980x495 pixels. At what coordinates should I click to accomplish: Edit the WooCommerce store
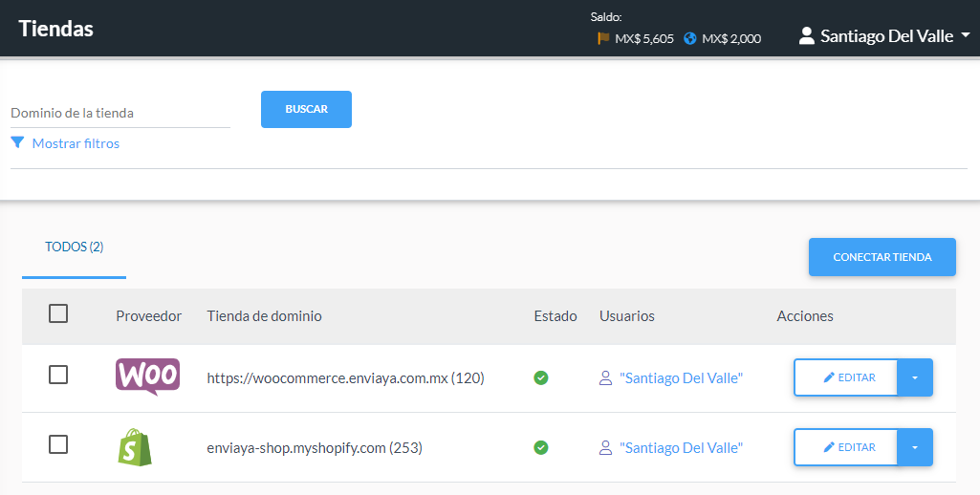(845, 377)
